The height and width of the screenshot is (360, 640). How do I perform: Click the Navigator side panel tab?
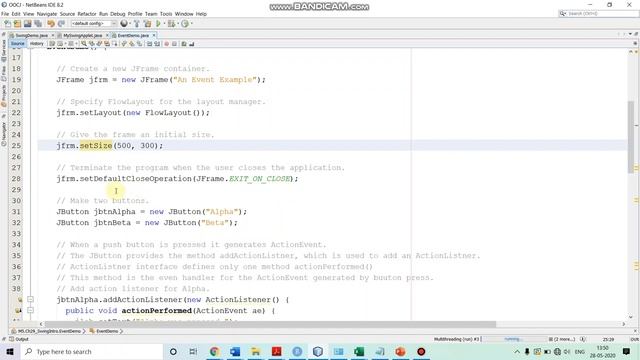pos(4,134)
